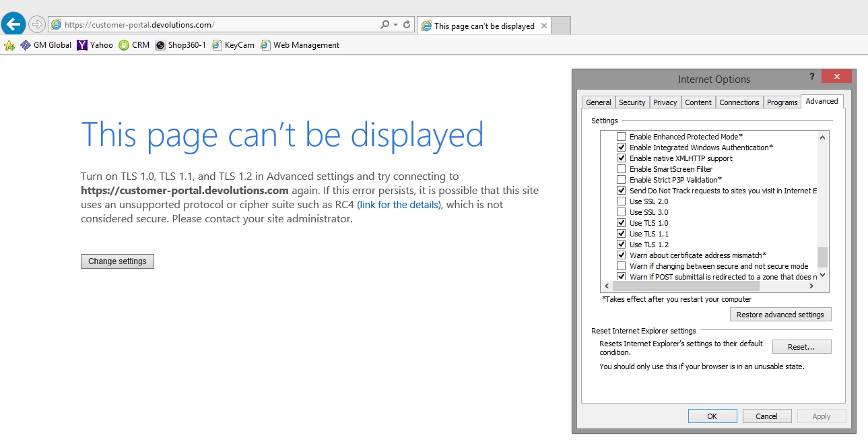Image resolution: width=868 pixels, height=448 pixels.
Task: Open a new tab with the blank tab button
Action: (561, 26)
